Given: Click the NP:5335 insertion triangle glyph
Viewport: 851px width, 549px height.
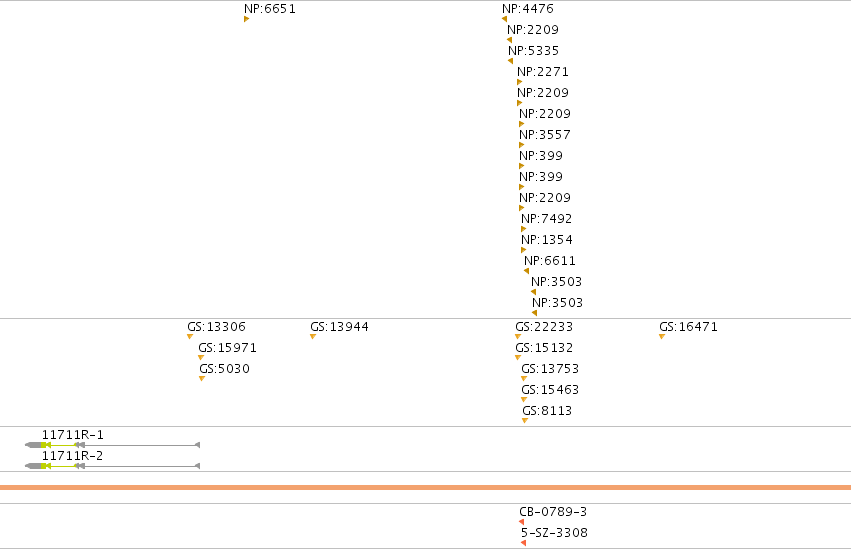Looking at the screenshot, I should click(511, 61).
